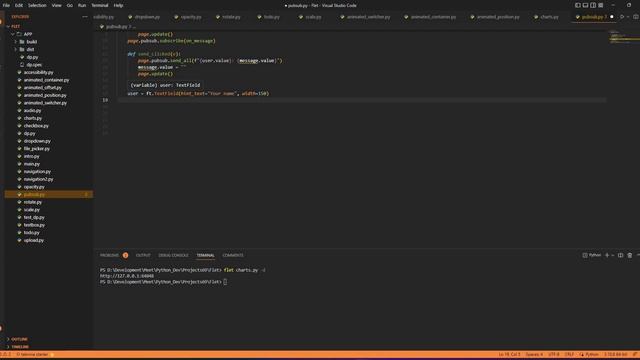640x360 pixels.
Task: Open opacity.py in the explorer
Action: point(34,187)
